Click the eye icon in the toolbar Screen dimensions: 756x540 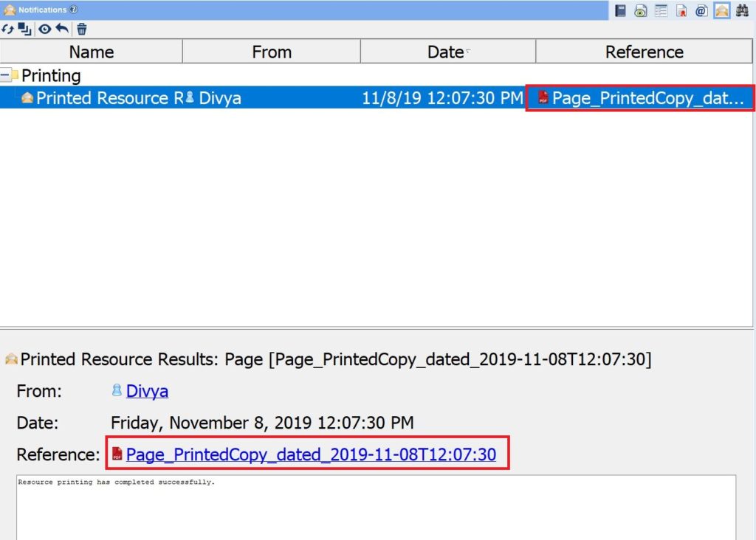coord(45,29)
